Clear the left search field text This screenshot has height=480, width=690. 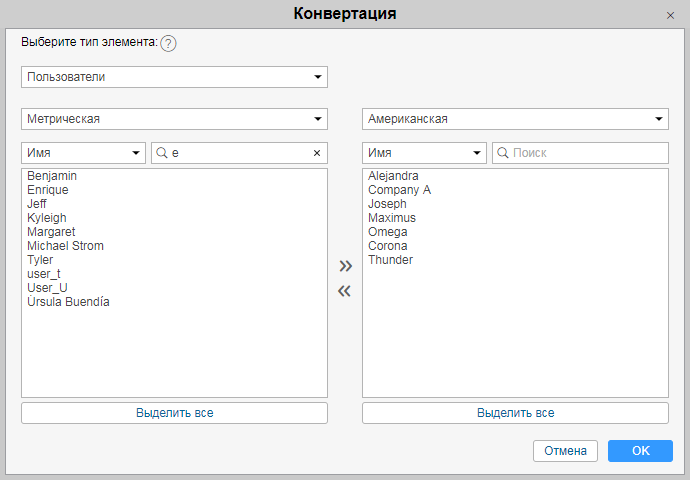tap(317, 153)
